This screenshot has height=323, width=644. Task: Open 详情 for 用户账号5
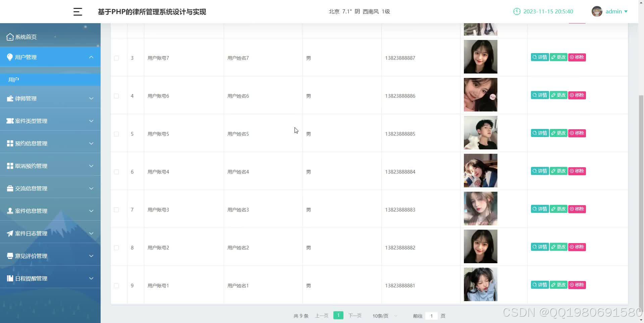pos(540,133)
